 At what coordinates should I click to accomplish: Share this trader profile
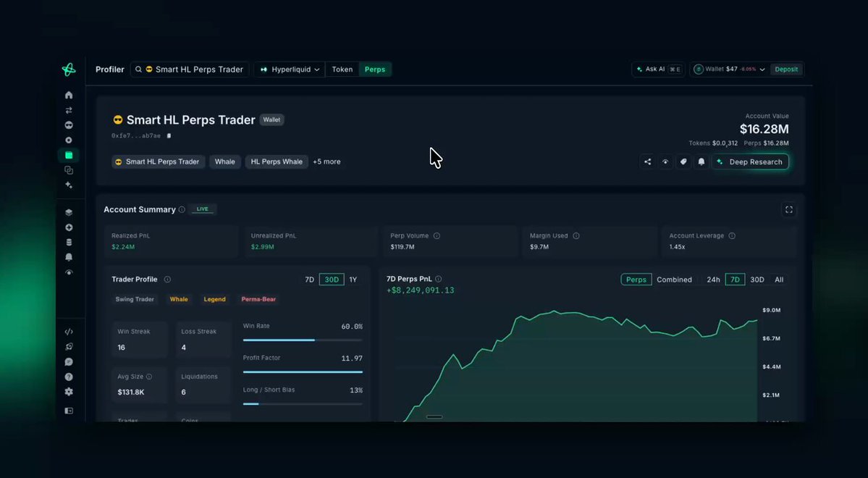pyautogui.click(x=648, y=162)
